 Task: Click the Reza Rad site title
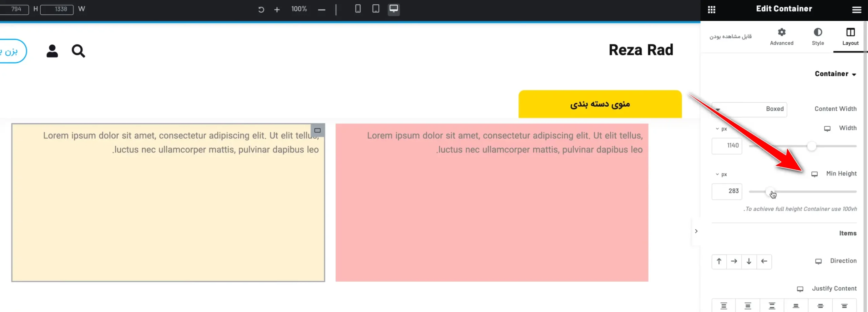[x=640, y=50]
